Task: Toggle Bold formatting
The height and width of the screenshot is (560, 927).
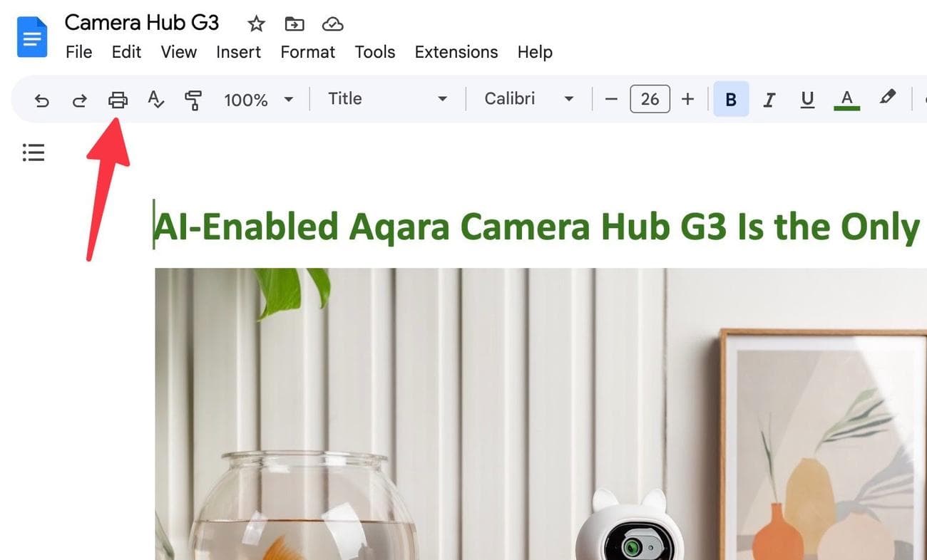Action: (x=731, y=99)
